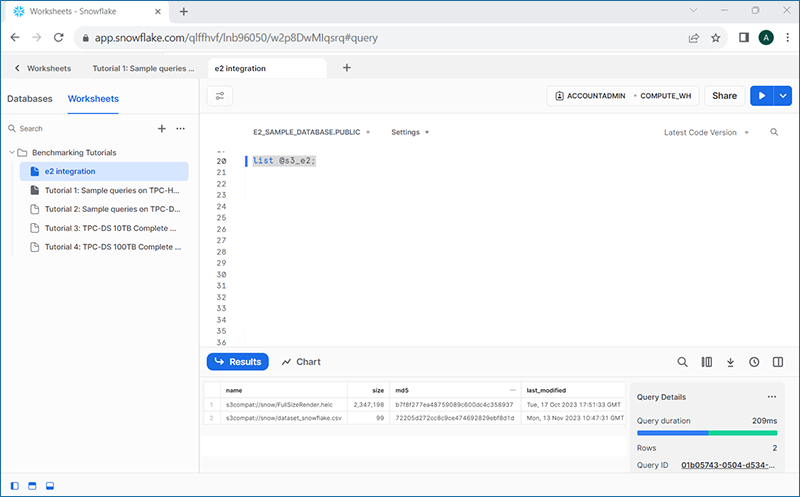Click the browser address bar URL

coord(236,38)
